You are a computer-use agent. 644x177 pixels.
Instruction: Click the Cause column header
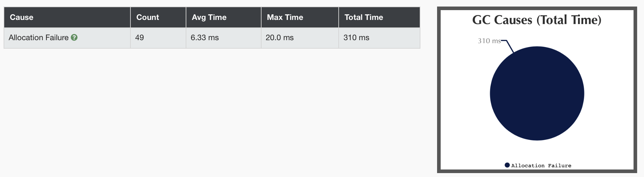[22, 17]
